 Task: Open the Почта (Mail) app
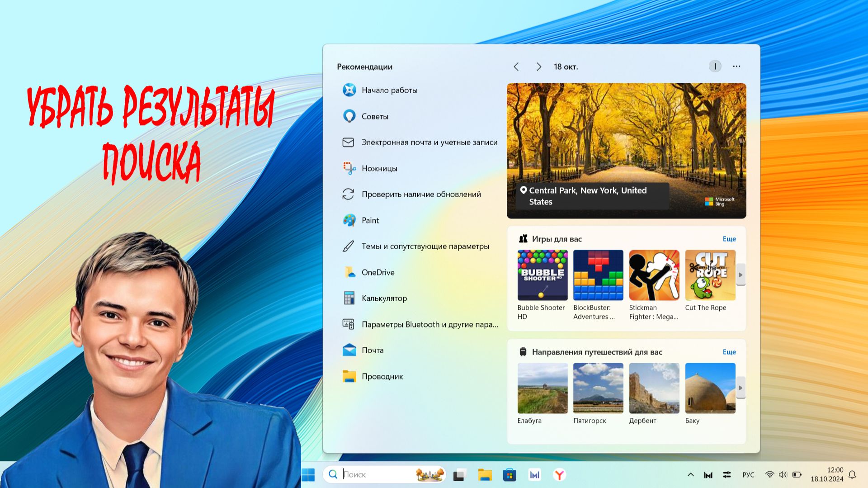point(372,350)
